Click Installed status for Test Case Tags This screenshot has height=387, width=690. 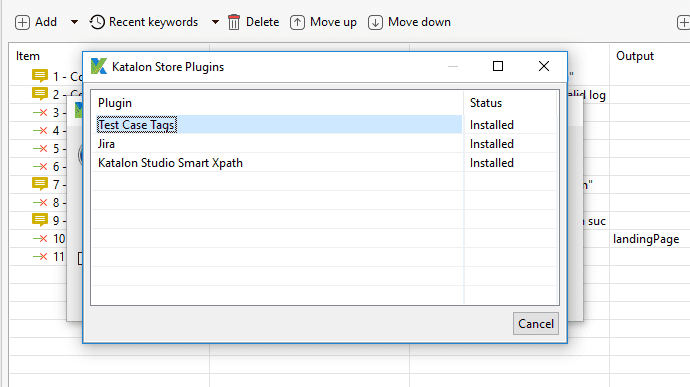[492, 125]
